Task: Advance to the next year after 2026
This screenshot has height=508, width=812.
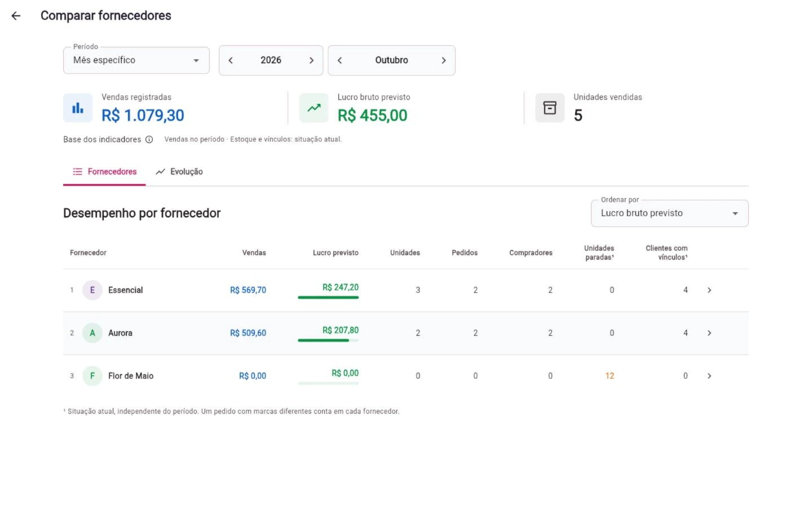Action: 311,60
